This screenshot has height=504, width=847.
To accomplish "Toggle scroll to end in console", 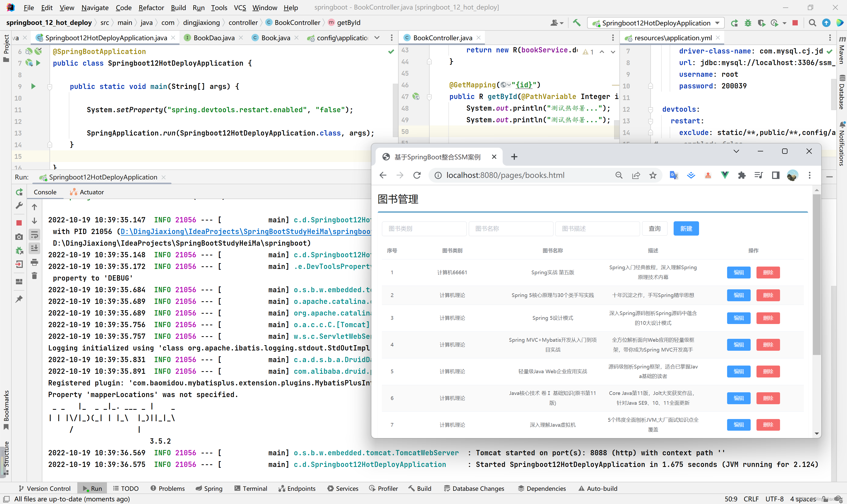I will point(34,248).
